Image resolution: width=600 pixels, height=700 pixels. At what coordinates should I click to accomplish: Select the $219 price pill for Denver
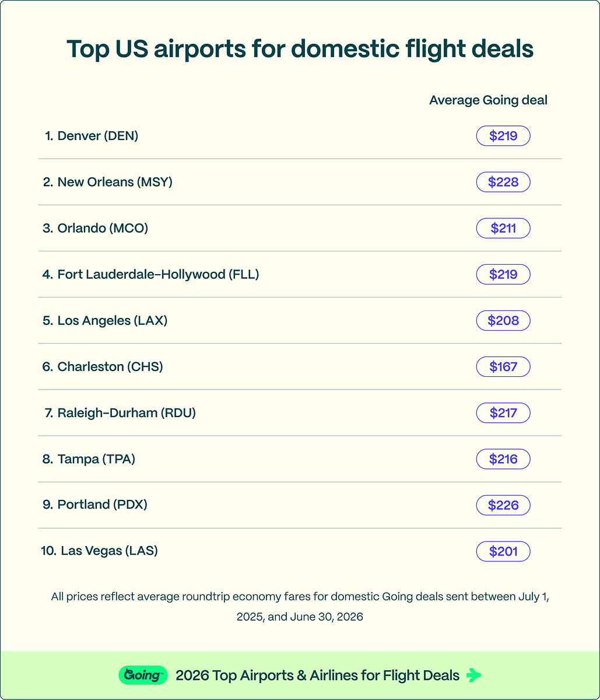503,136
